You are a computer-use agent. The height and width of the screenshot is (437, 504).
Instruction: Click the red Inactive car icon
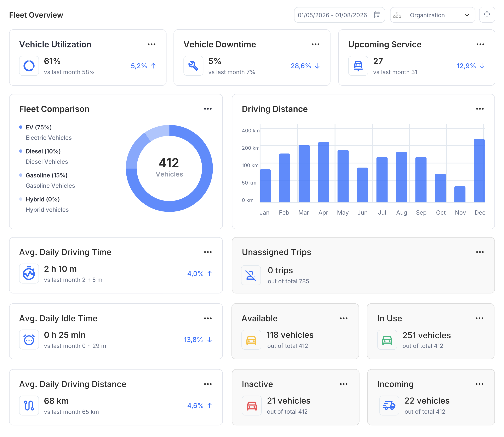252,406
